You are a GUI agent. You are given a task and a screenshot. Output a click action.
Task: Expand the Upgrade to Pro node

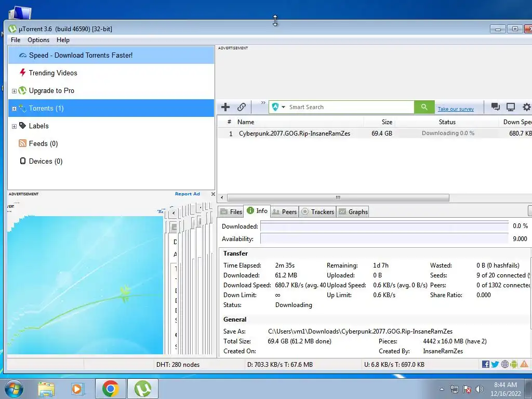pos(14,91)
